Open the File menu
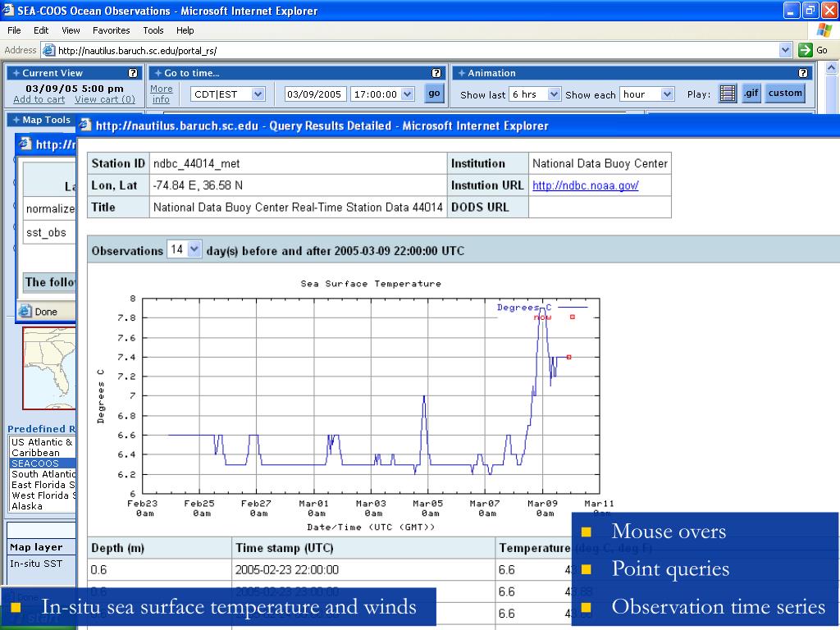 tap(14, 30)
